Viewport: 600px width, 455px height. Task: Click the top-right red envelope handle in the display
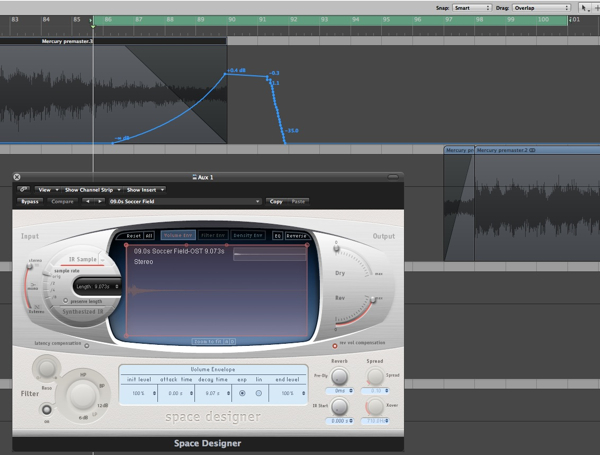(x=307, y=245)
